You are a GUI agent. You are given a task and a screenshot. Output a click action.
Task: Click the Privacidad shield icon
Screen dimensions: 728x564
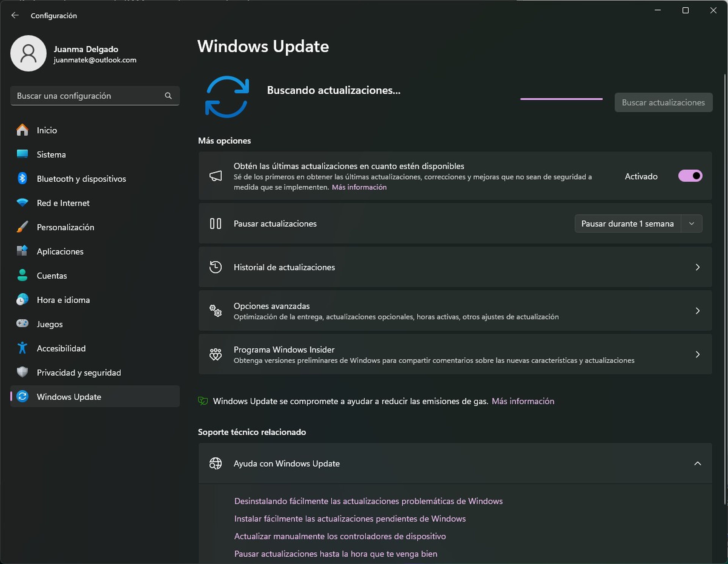(x=22, y=372)
